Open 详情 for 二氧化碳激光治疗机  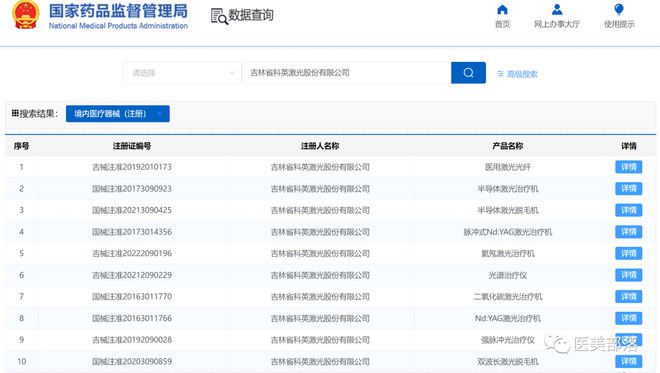coord(628,297)
